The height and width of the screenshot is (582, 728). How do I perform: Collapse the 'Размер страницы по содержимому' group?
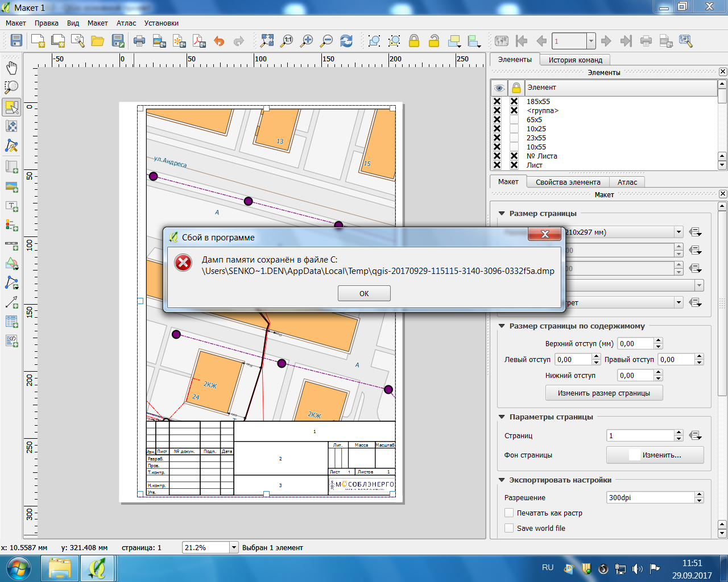(502, 326)
